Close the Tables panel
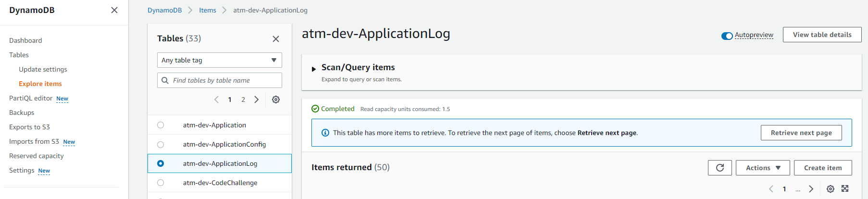Screen dimensions: 868x199 coord(276,39)
